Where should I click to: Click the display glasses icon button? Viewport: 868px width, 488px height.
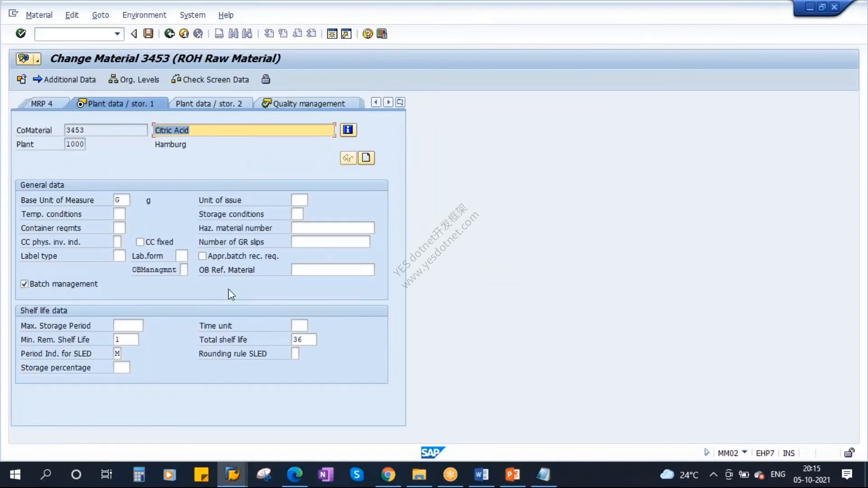click(x=348, y=158)
